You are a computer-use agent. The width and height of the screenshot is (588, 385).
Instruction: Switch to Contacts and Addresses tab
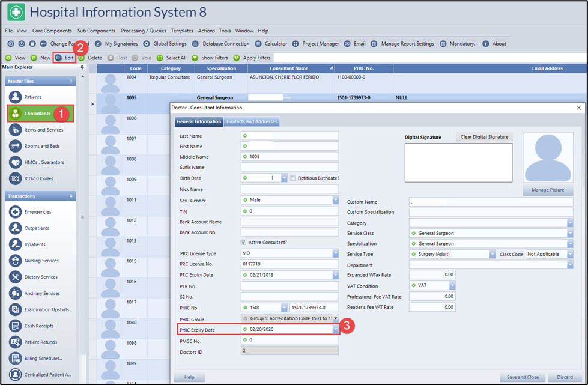click(252, 122)
